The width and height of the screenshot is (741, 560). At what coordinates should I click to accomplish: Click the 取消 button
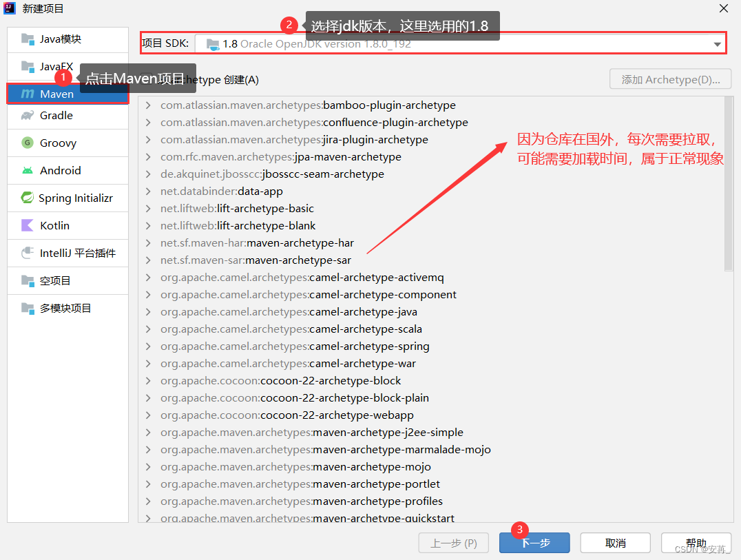point(615,543)
